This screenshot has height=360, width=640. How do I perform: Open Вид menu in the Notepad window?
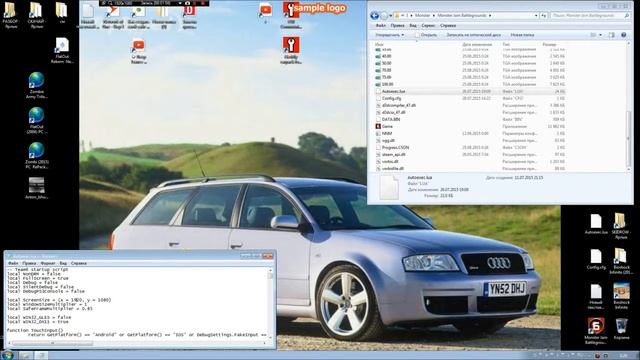(x=63, y=263)
